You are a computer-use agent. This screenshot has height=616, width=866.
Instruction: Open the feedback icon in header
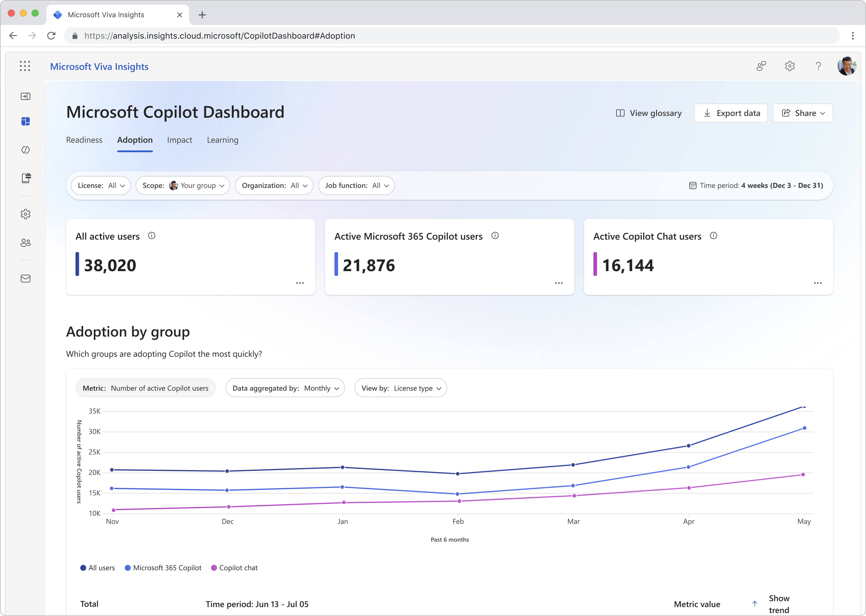pos(761,66)
